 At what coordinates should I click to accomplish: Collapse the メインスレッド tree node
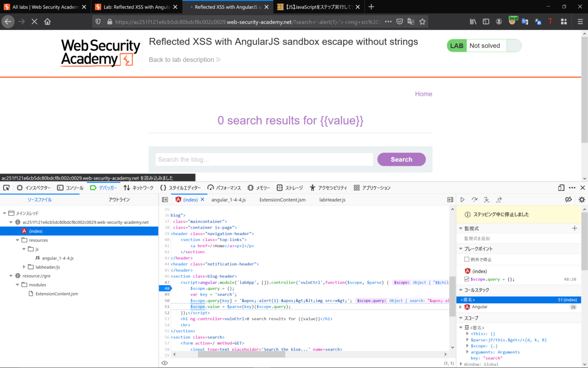(4, 213)
